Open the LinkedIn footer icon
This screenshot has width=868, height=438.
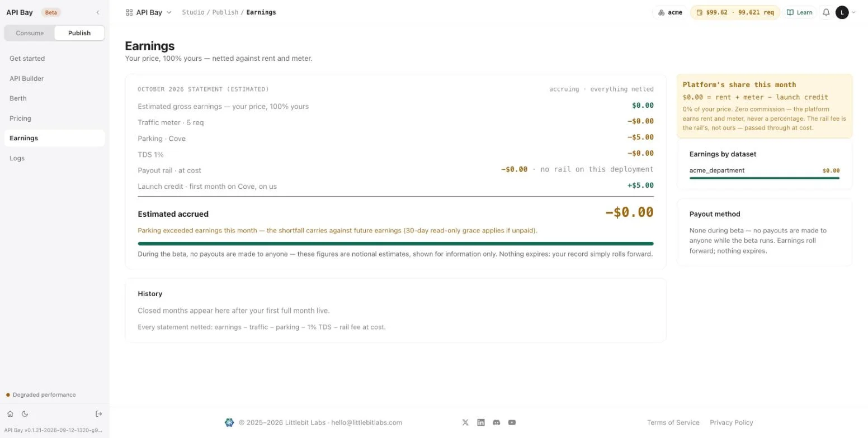click(x=481, y=422)
